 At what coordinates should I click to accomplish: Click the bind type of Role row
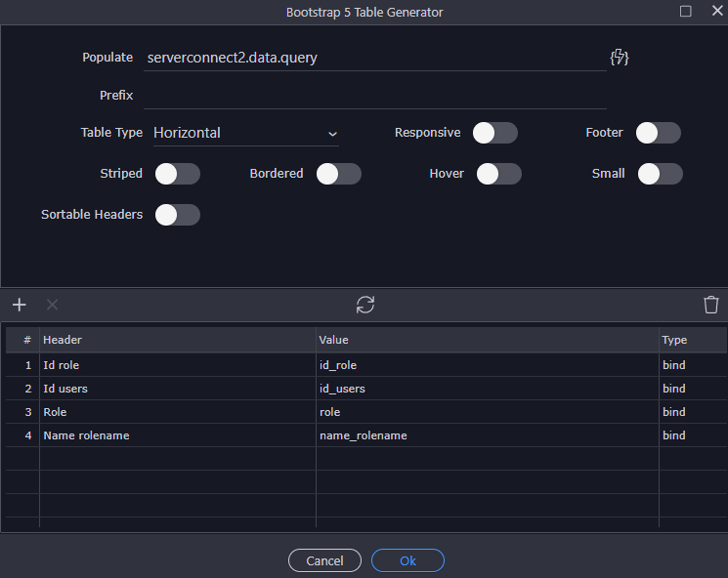(693, 412)
